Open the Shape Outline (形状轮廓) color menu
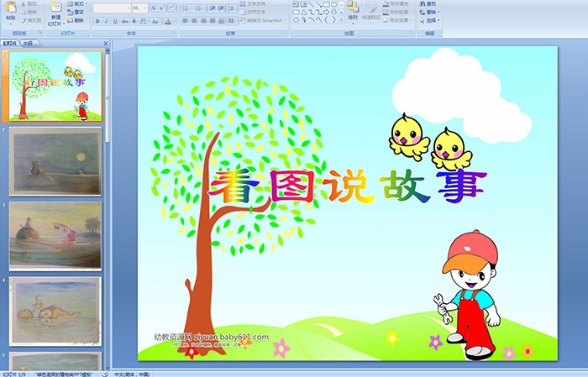This screenshot has width=588, height=377. click(x=397, y=12)
